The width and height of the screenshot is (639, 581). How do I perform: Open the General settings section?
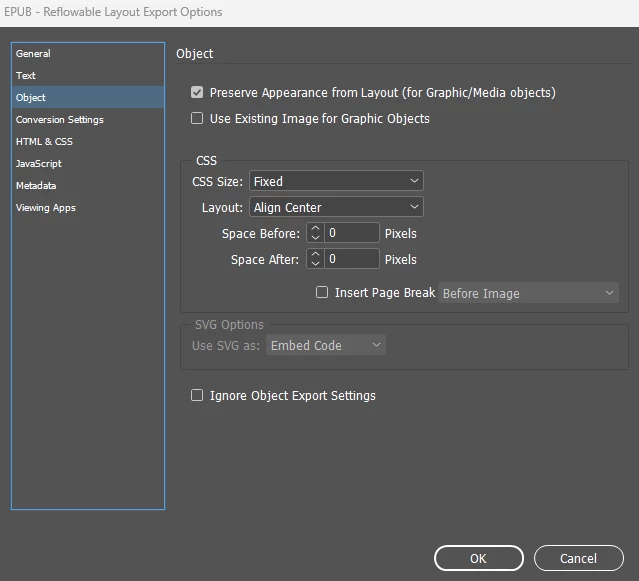pos(88,53)
